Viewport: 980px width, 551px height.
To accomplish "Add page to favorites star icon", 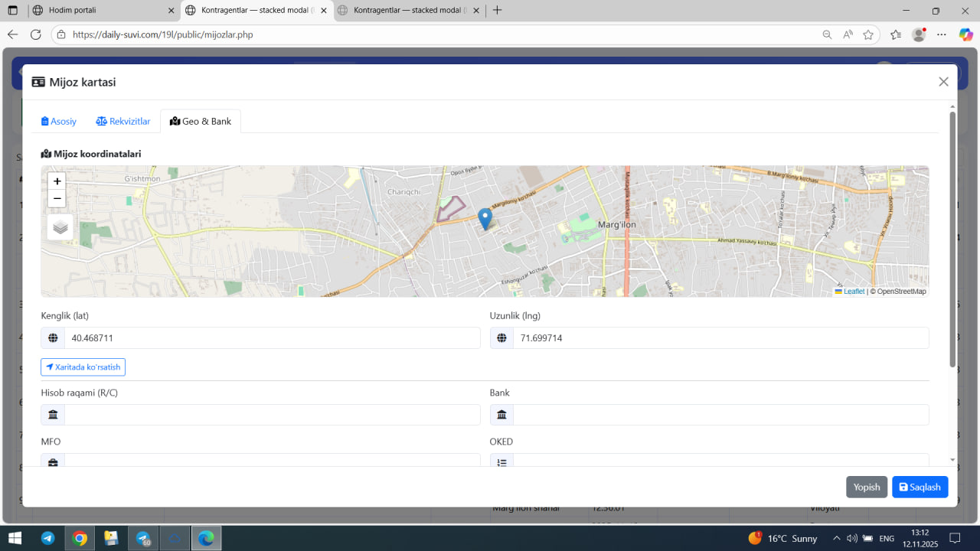I will [x=868, y=34].
